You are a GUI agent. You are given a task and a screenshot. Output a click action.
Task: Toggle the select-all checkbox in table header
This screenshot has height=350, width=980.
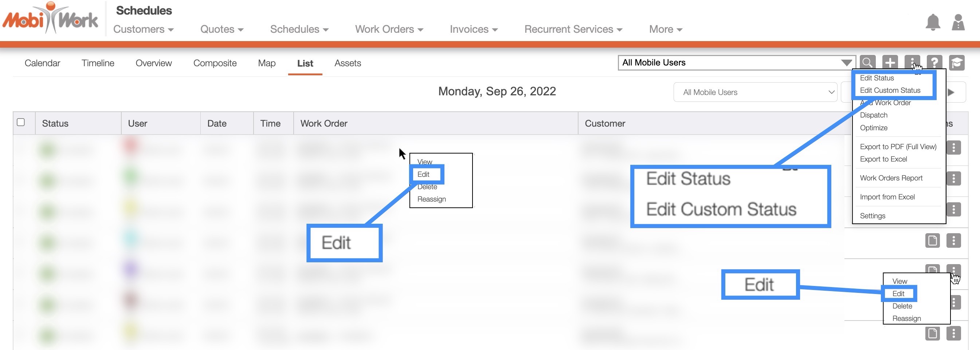[x=21, y=122]
